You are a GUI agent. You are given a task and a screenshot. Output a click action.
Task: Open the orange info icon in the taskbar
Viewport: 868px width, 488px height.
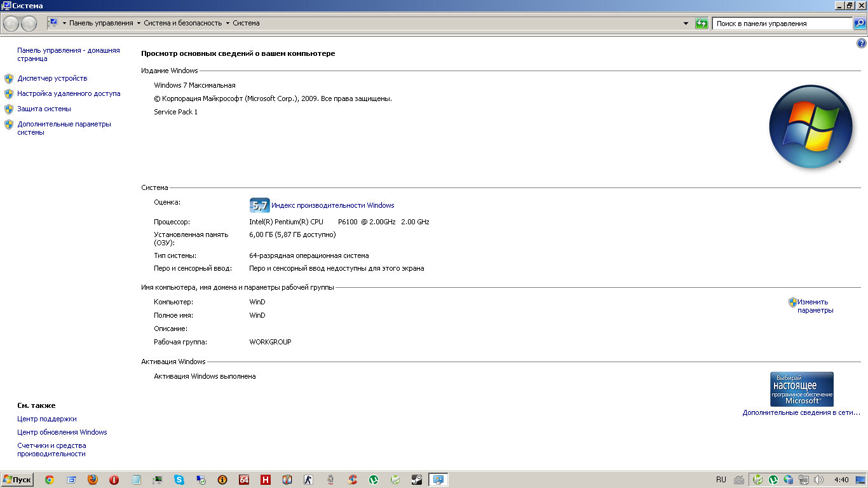[222, 480]
